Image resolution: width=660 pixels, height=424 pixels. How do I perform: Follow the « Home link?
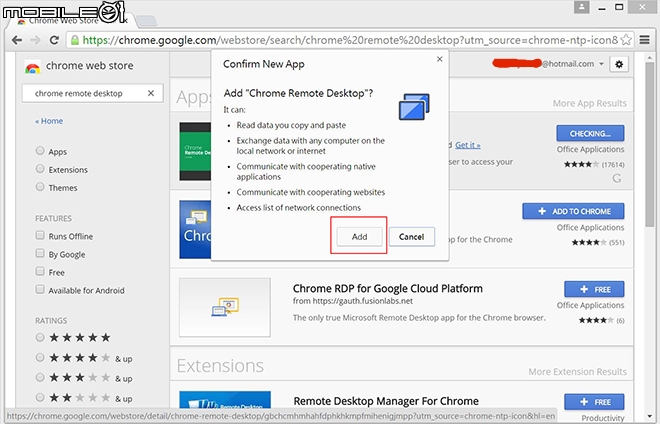click(x=49, y=121)
